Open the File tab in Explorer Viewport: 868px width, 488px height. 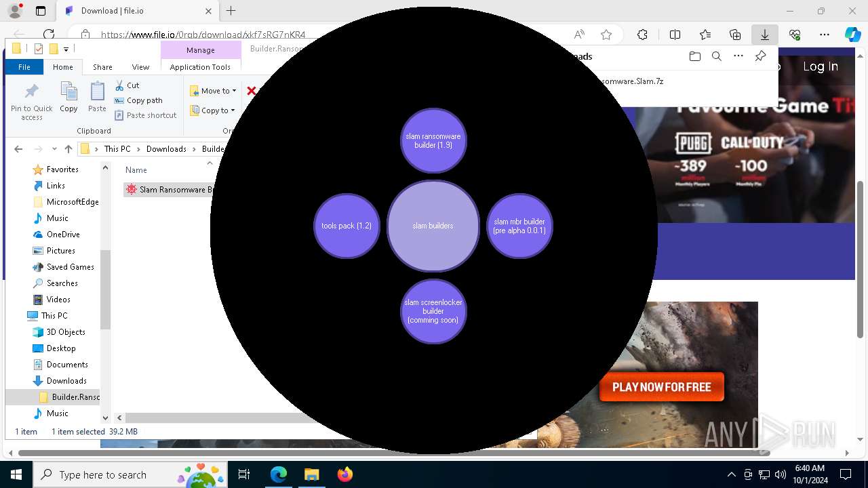24,67
